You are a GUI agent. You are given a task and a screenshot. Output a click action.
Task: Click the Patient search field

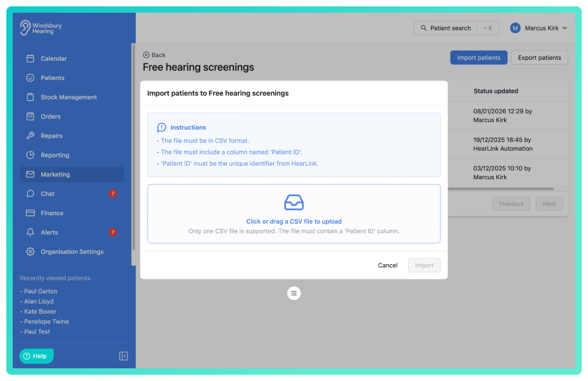click(456, 28)
